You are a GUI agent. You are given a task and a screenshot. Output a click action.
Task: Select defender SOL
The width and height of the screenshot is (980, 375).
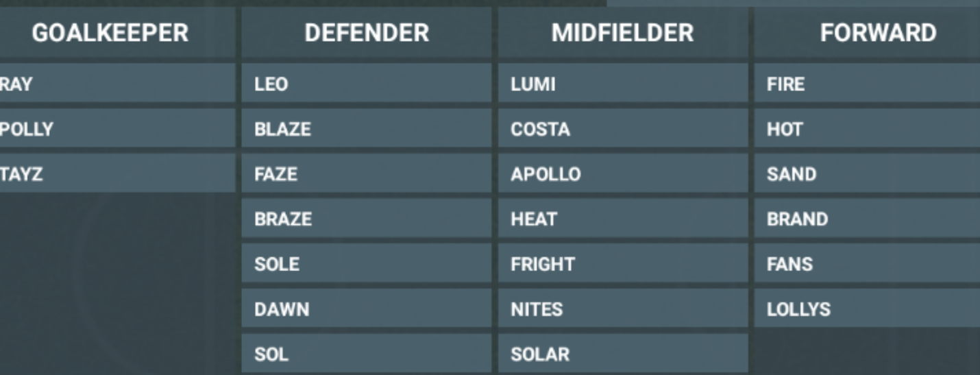tap(367, 354)
